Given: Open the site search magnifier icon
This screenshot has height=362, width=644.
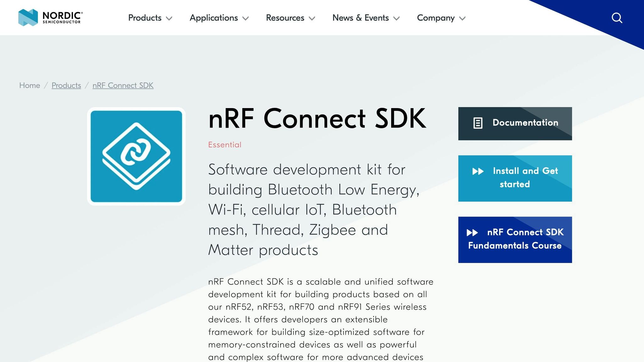Looking at the screenshot, I should pos(617,18).
